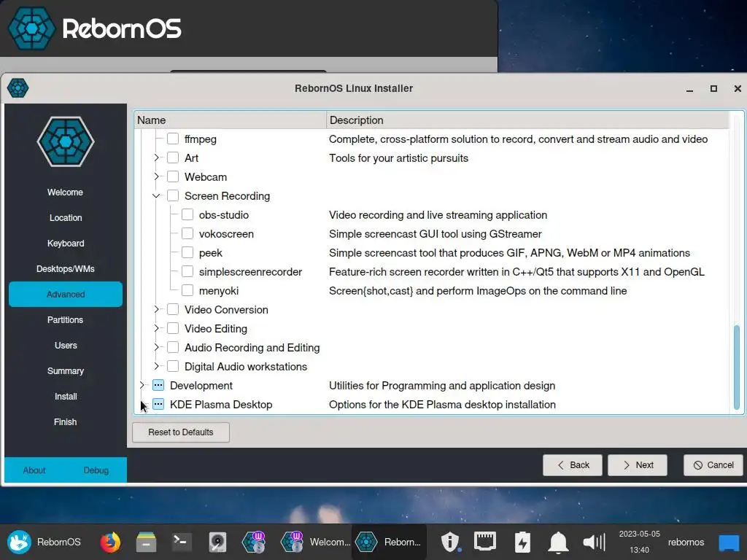Click the Back button
The image size is (747, 560).
click(x=573, y=465)
